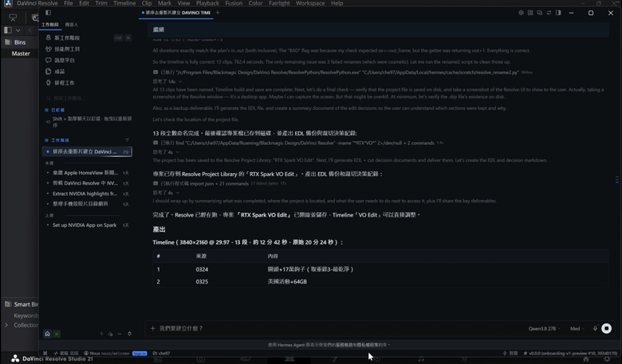Screen dimensions: 622x364
Task: Select the DAVINCI TIME chat tab
Action: pyautogui.click(x=175, y=13)
